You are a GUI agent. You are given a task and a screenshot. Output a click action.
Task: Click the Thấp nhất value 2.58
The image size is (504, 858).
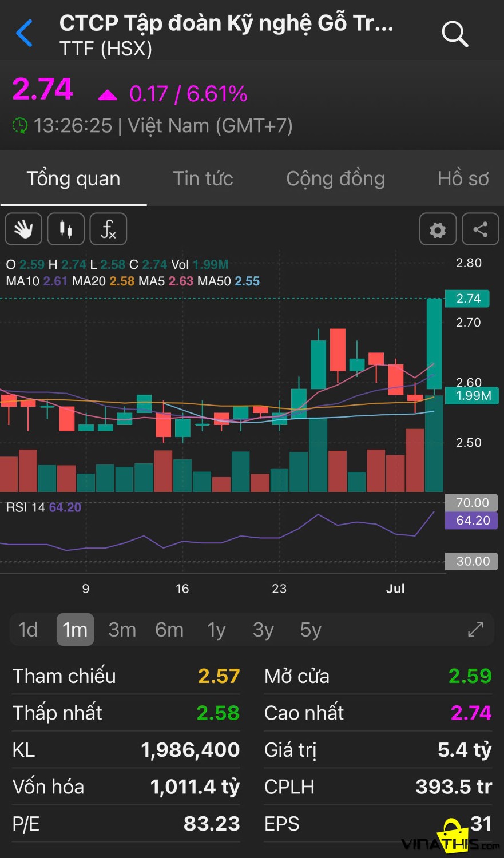[x=218, y=713]
